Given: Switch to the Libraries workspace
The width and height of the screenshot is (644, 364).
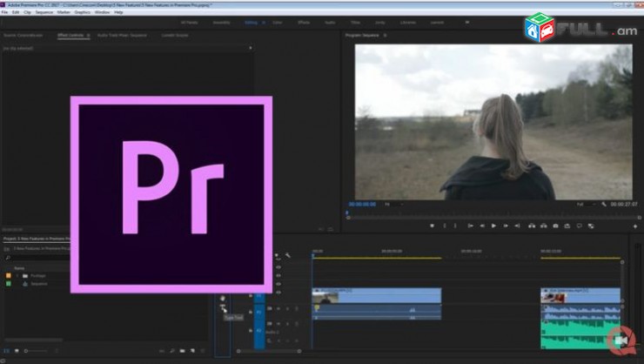Looking at the screenshot, I should [x=408, y=23].
